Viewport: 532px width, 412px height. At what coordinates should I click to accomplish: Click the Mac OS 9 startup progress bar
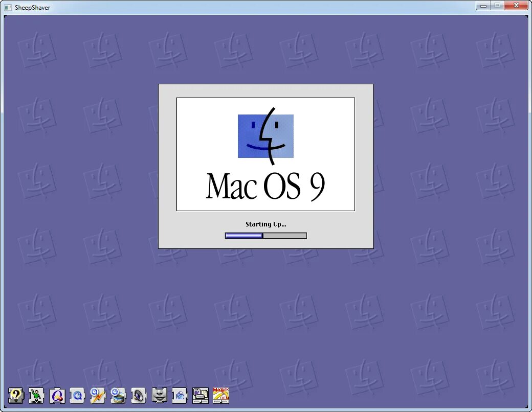pyautogui.click(x=265, y=235)
